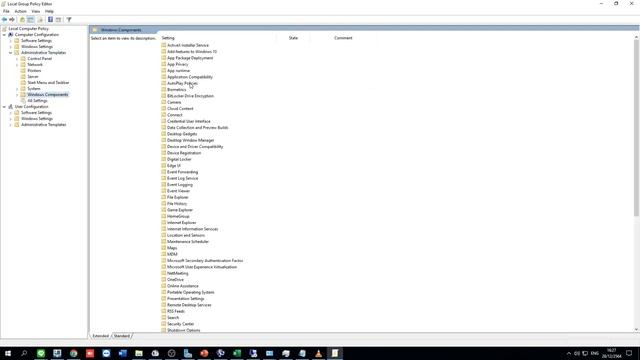The height and width of the screenshot is (360, 640).
Task: Sort by the Setting column header
Action: 218,38
